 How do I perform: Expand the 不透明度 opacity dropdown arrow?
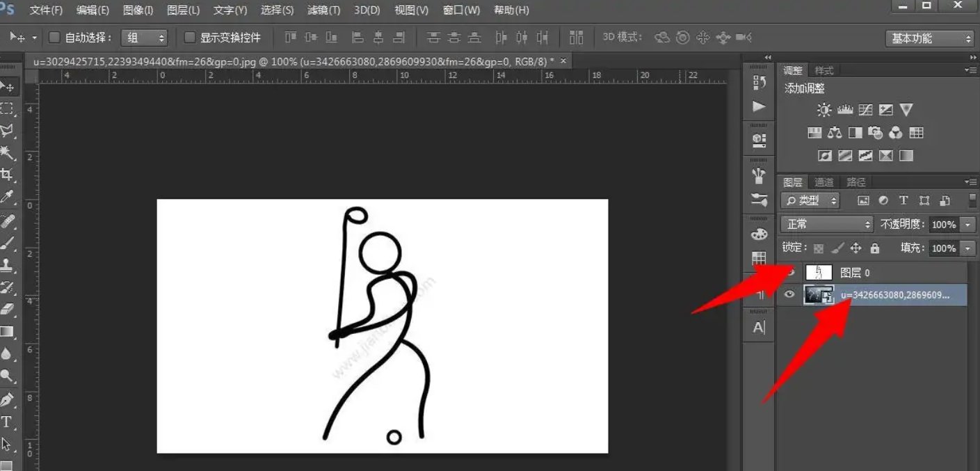pos(968,225)
